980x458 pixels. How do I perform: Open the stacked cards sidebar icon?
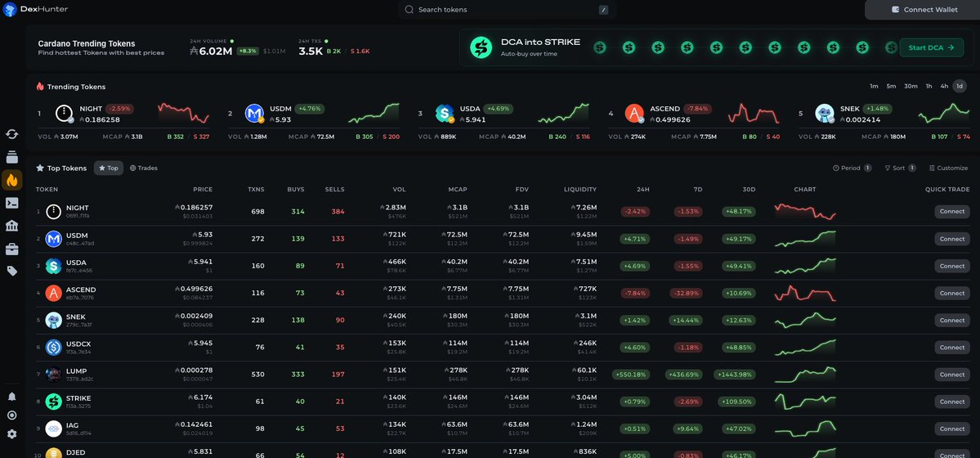tap(12, 157)
